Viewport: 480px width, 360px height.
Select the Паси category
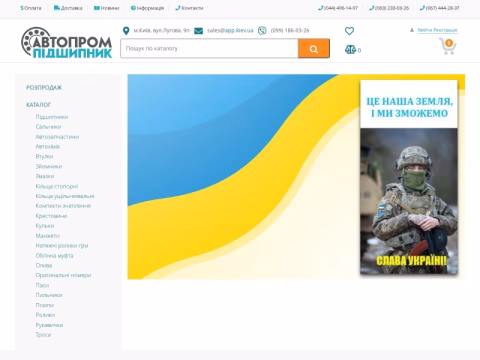pos(42,285)
